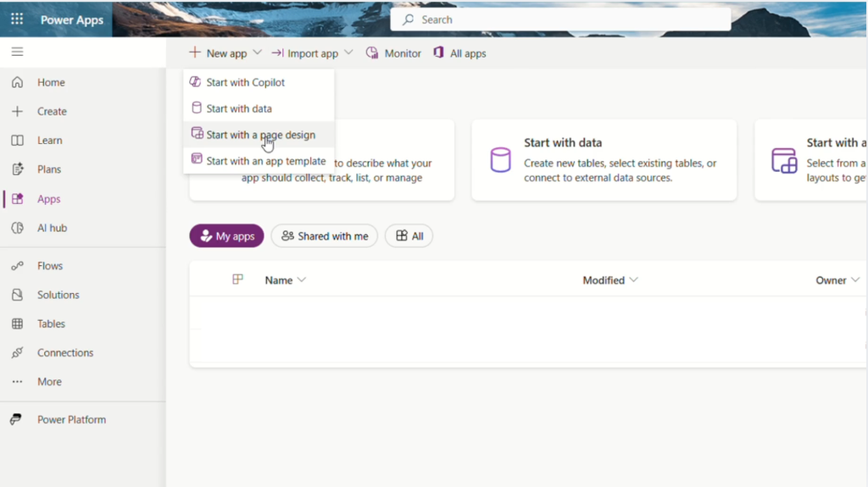The image size is (868, 487).
Task: Click the Apps icon in sidebar
Action: click(x=17, y=199)
